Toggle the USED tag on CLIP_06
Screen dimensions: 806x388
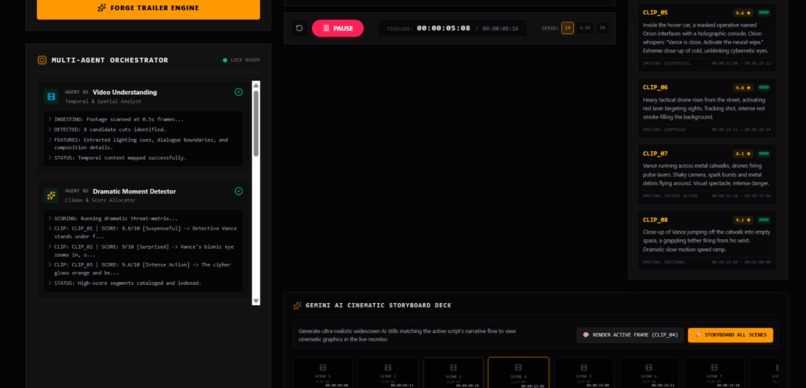(764, 87)
